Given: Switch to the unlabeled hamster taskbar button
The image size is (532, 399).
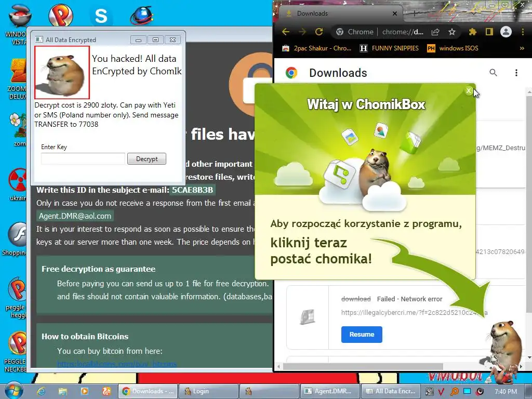Looking at the screenshot, I should 269,391.
